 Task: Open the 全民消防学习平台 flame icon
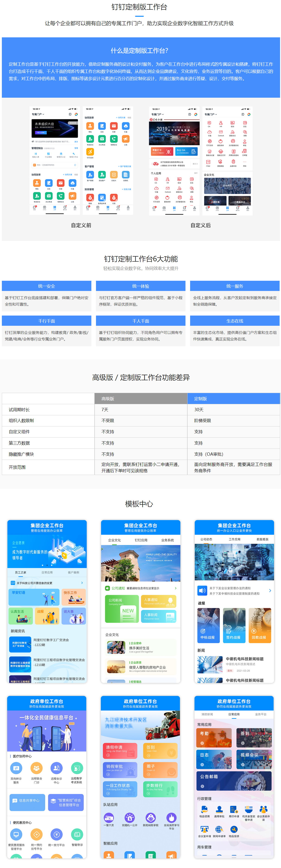pos(171,818)
